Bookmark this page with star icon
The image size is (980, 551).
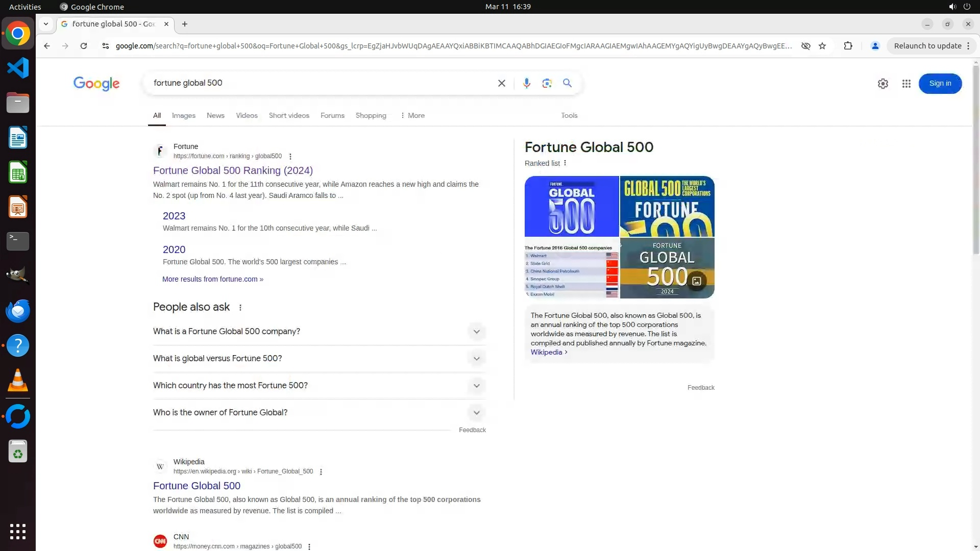[822, 46]
